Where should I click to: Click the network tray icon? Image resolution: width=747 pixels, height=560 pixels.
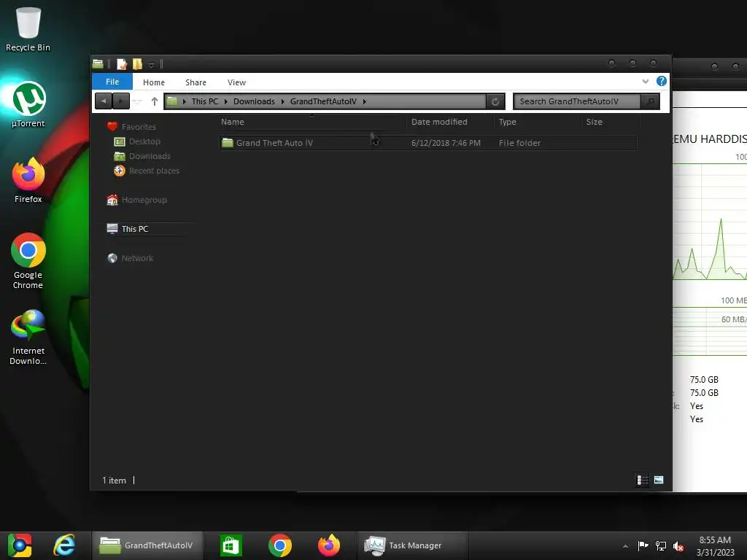[661, 545]
